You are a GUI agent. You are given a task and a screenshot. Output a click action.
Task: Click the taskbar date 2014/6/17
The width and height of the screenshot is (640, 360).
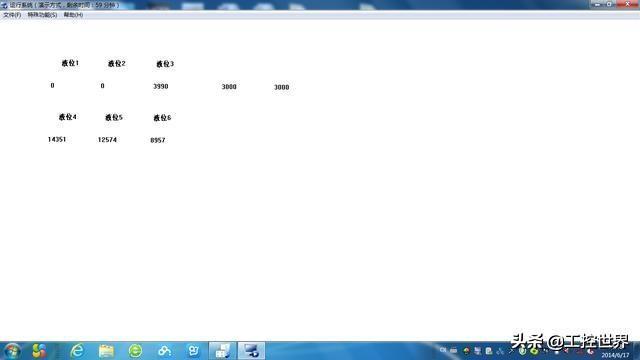tap(615, 356)
